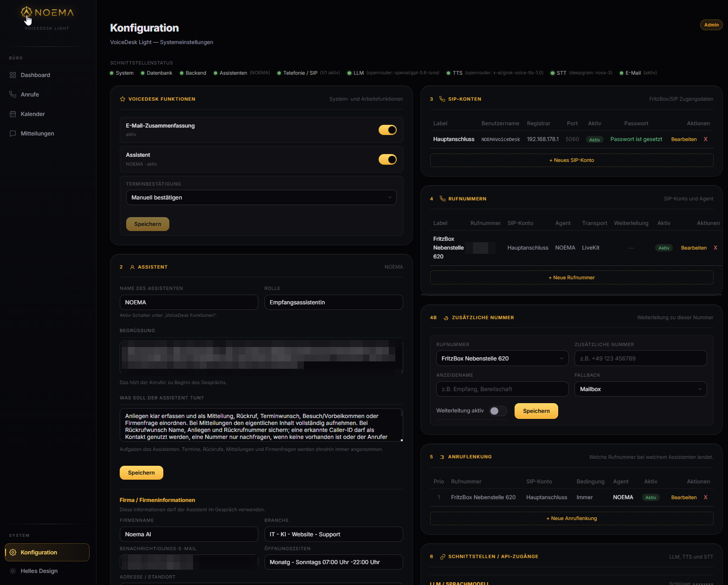The width and height of the screenshot is (728, 585).
Task: Click the Anzeigename input field
Action: tap(502, 389)
